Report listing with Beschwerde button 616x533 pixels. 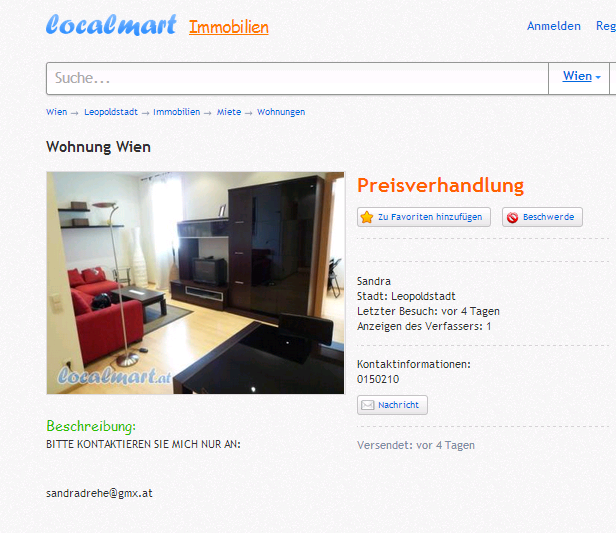click(x=542, y=217)
